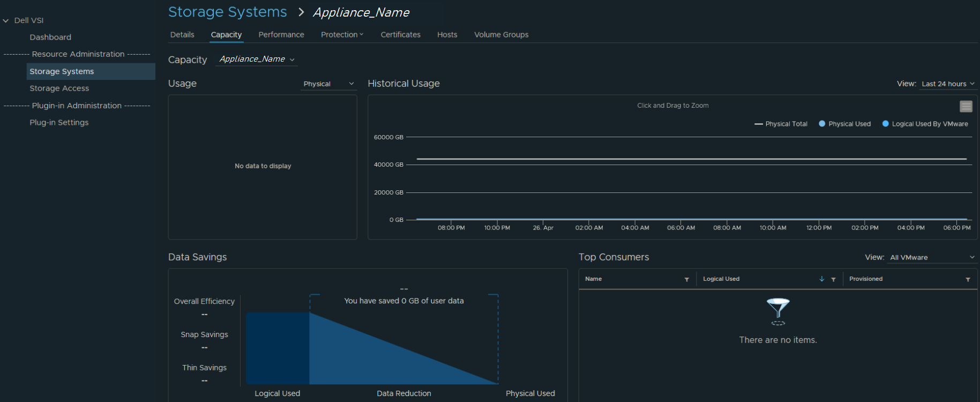980x402 pixels.
Task: Click the Name column filter icon
Action: point(686,279)
